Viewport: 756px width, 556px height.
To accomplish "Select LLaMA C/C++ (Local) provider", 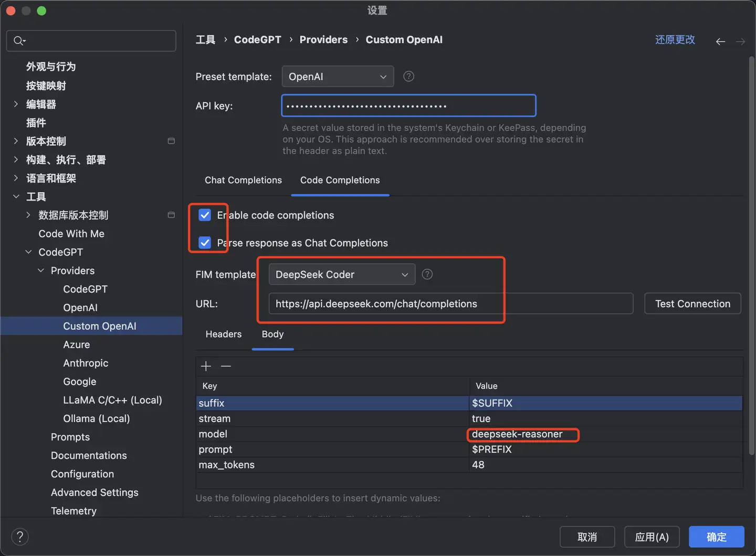I will [x=112, y=400].
